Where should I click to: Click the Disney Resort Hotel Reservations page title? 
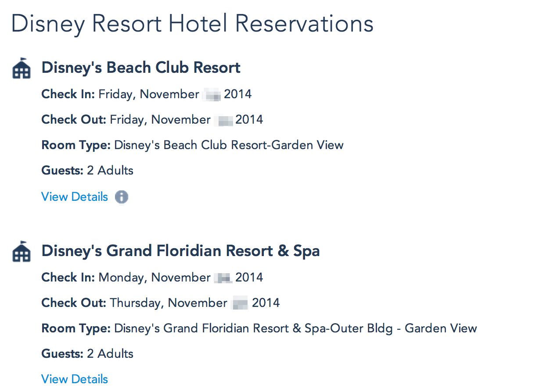tap(192, 24)
